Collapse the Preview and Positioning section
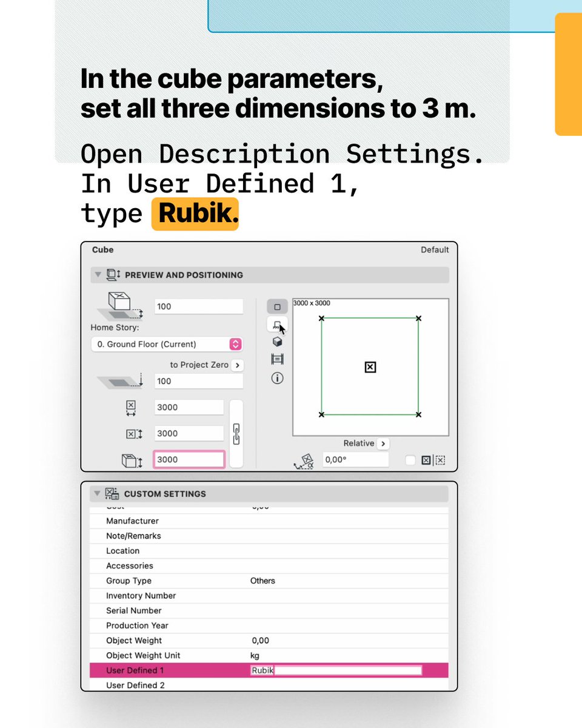 98,275
